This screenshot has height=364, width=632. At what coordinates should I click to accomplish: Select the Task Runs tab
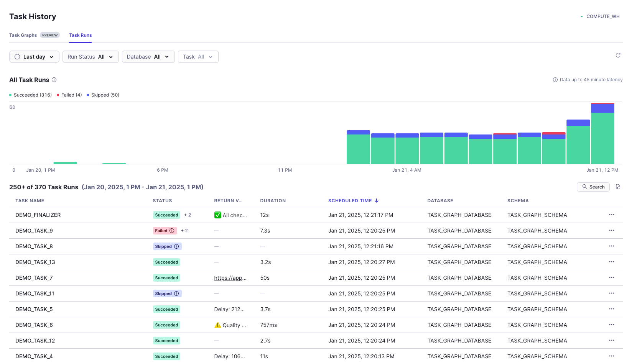click(81, 35)
